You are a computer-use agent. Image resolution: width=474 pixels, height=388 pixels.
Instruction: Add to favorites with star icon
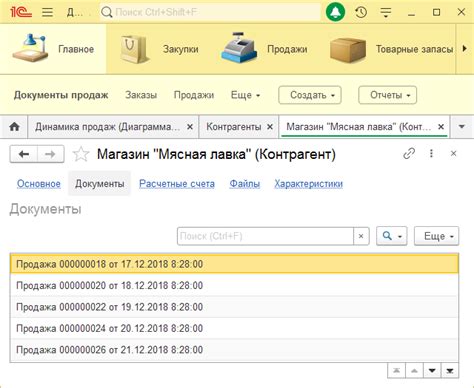coord(81,154)
